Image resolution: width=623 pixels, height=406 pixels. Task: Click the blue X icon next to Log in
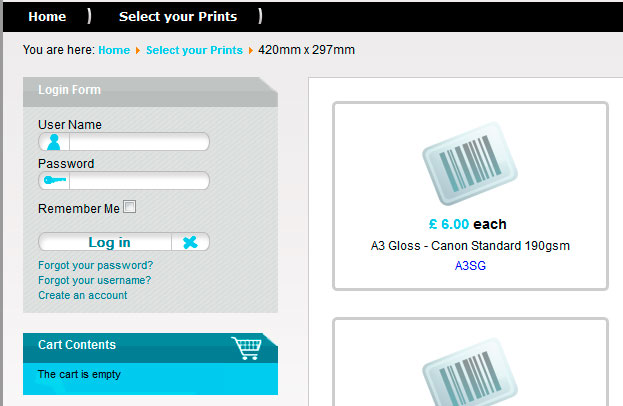pyautogui.click(x=190, y=242)
